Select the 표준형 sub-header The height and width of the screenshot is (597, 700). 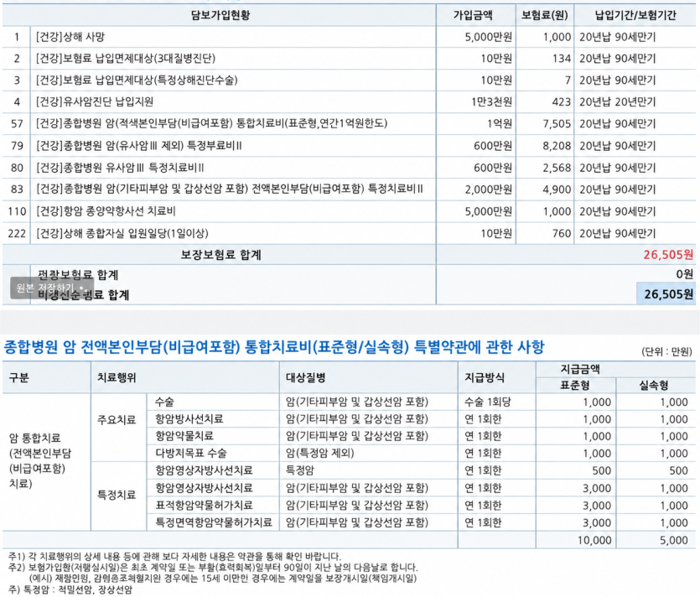coord(575,386)
